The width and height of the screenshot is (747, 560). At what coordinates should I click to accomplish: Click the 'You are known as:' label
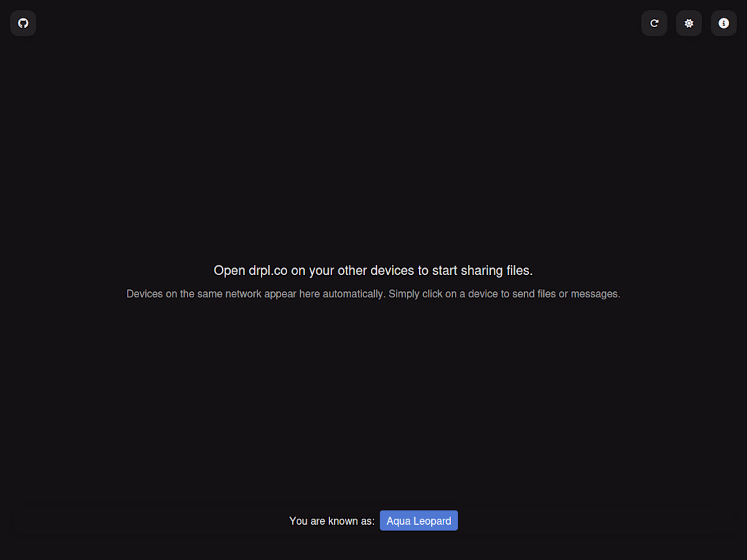pyautogui.click(x=332, y=521)
